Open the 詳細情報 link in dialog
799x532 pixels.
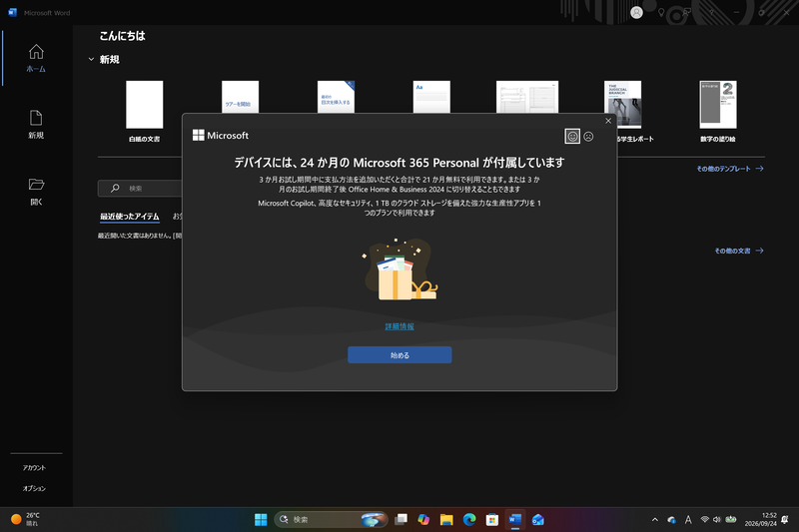tap(399, 326)
